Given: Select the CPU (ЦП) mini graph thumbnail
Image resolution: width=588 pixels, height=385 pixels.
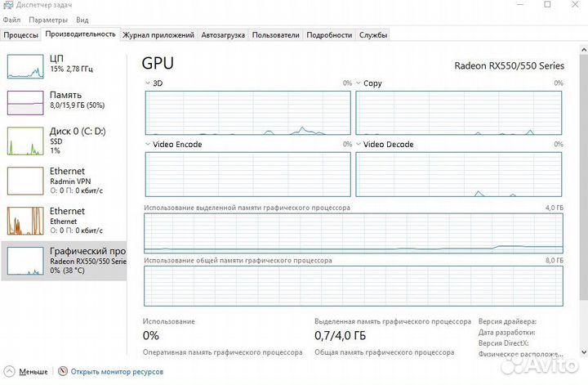Looking at the screenshot, I should point(25,66).
